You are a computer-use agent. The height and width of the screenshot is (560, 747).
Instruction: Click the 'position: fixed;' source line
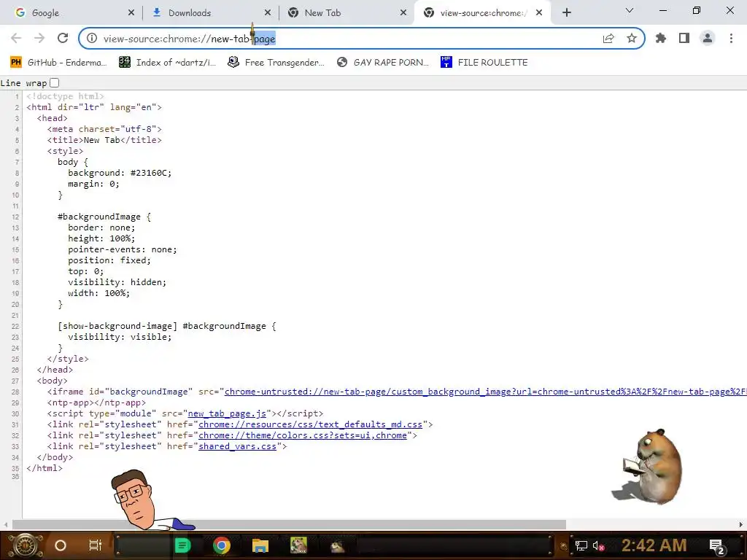[109, 260]
